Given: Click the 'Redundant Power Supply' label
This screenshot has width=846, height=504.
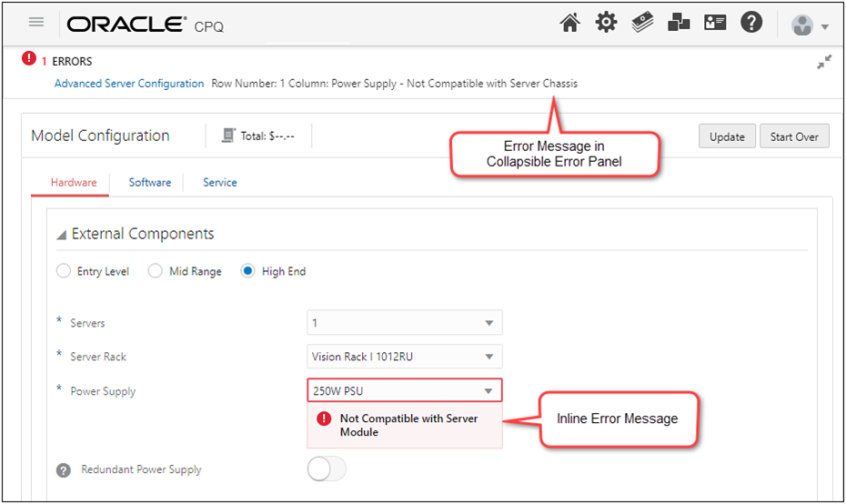Looking at the screenshot, I should coord(141,469).
